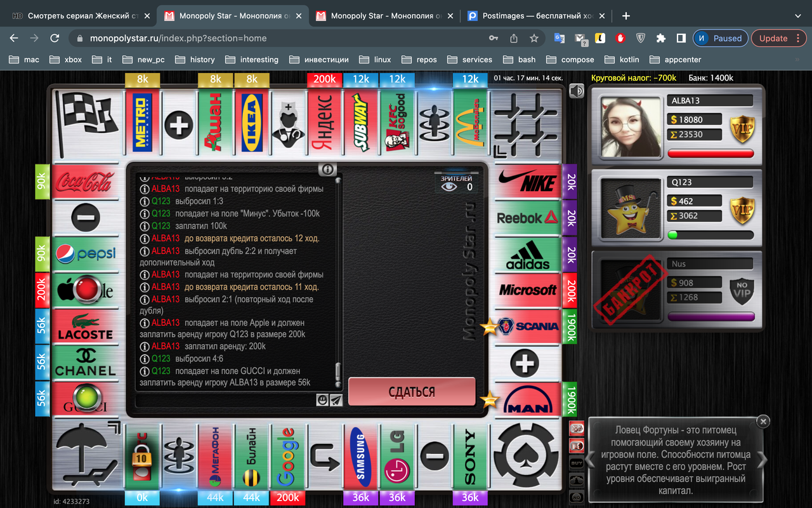812x508 pixels.
Task: Click the Reebok company cell
Action: (x=528, y=218)
